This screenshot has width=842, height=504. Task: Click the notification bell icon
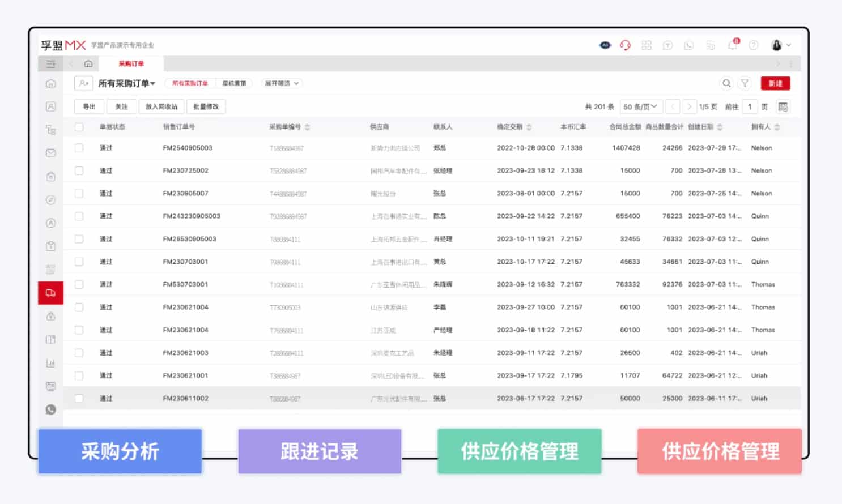733,45
